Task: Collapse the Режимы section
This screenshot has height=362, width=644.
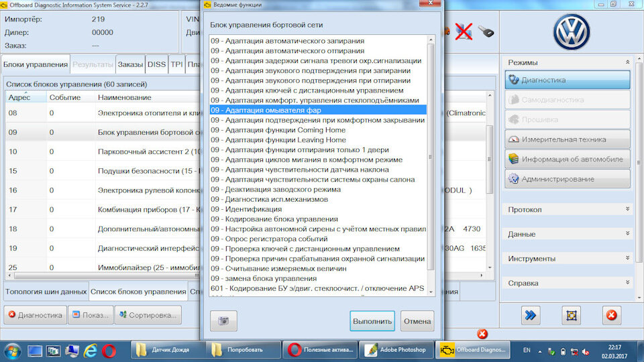Action: [627, 62]
